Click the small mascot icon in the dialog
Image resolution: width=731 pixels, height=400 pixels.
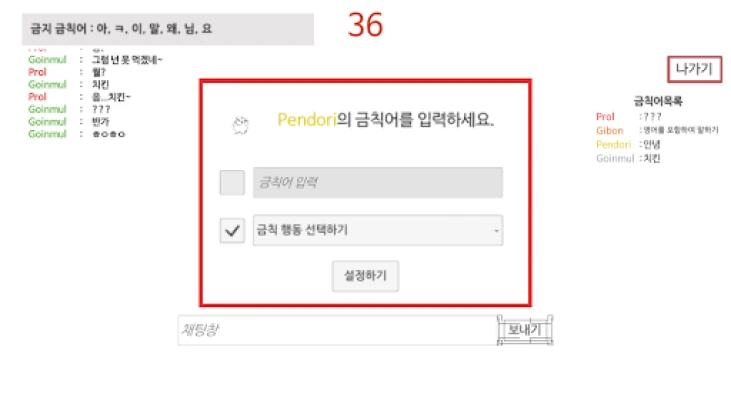click(241, 125)
